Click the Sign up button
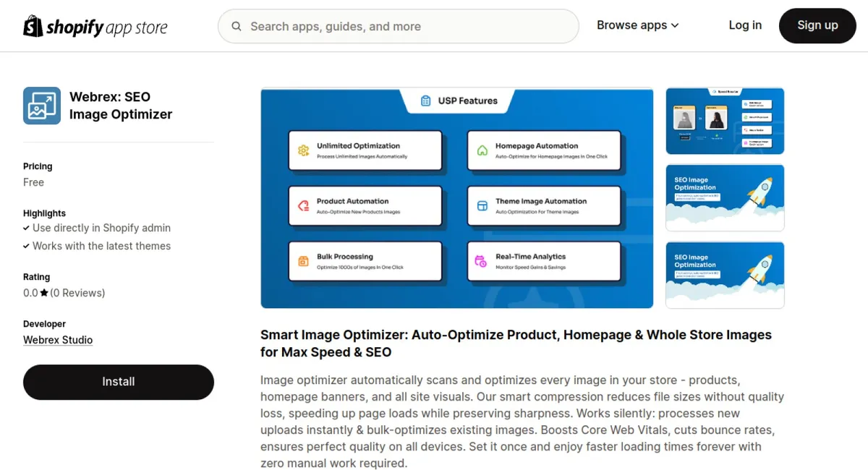 pos(817,25)
